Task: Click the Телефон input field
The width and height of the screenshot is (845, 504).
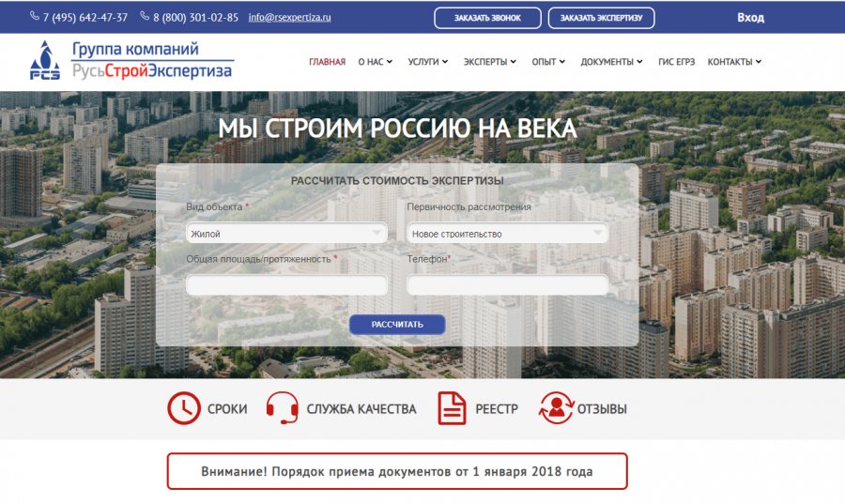Action: pyautogui.click(x=508, y=284)
